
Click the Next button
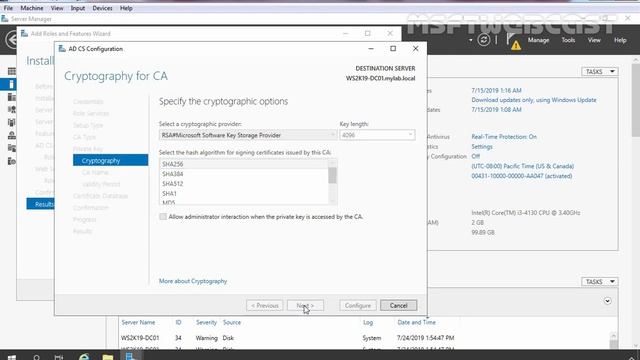[x=305, y=305]
